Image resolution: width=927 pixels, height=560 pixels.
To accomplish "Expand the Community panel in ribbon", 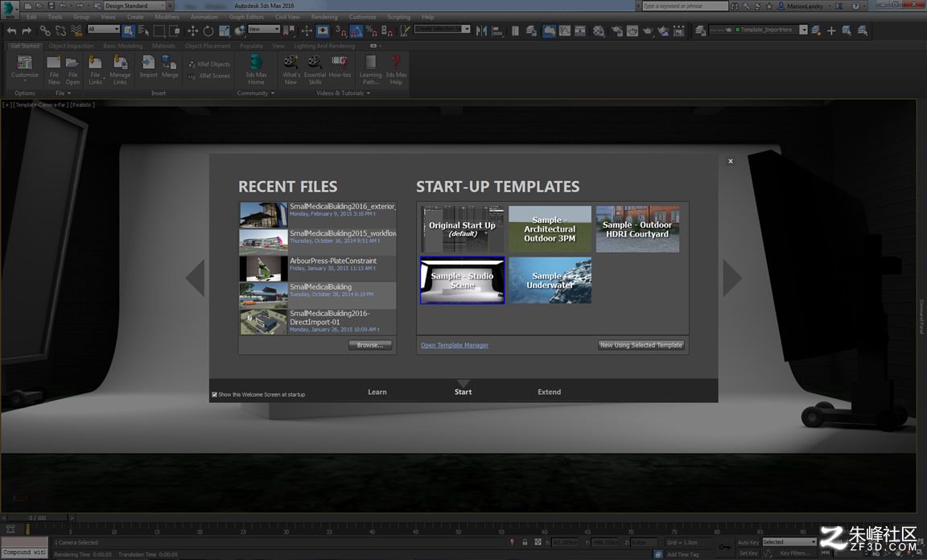I will click(255, 93).
